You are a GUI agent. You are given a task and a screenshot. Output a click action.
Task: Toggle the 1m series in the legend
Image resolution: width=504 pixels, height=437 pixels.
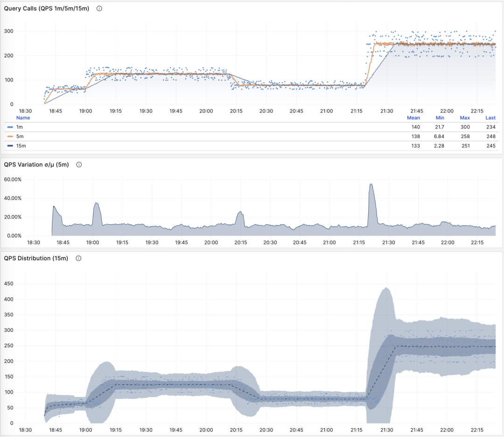click(19, 127)
